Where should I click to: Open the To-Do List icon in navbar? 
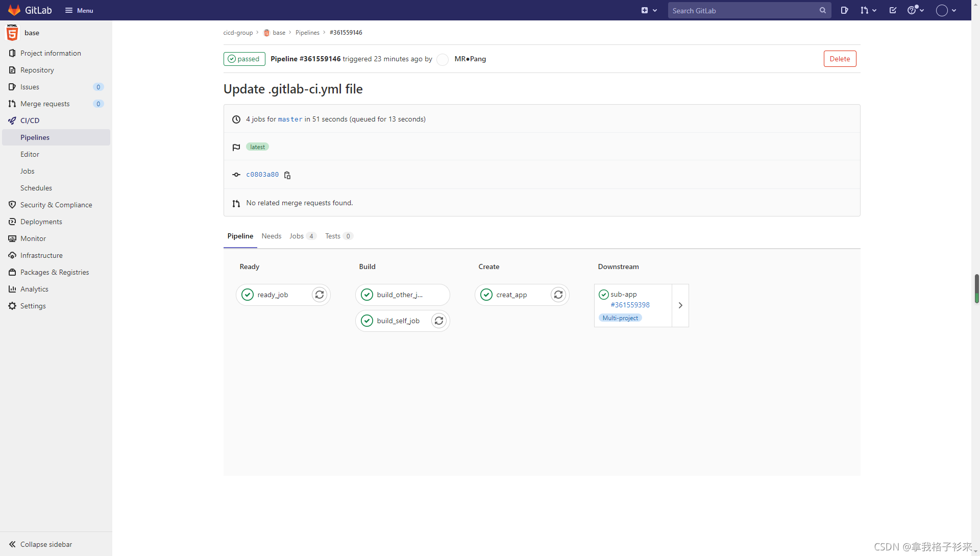[893, 10]
